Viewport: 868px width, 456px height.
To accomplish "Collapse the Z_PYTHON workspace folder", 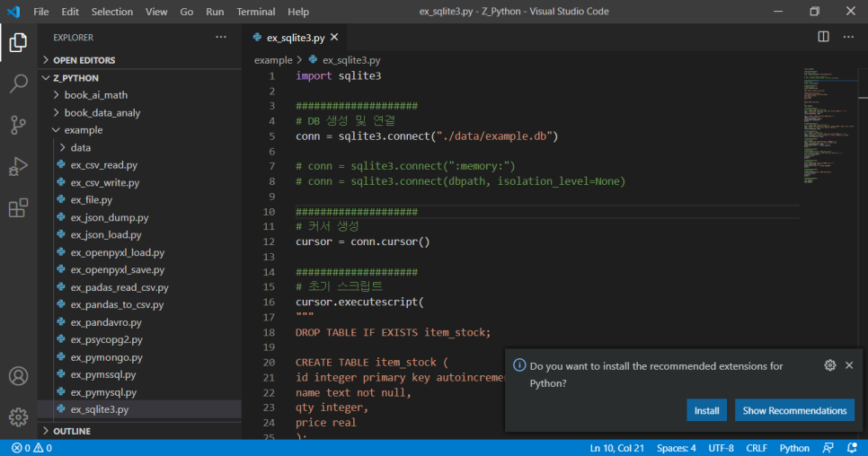I will 139,78.
